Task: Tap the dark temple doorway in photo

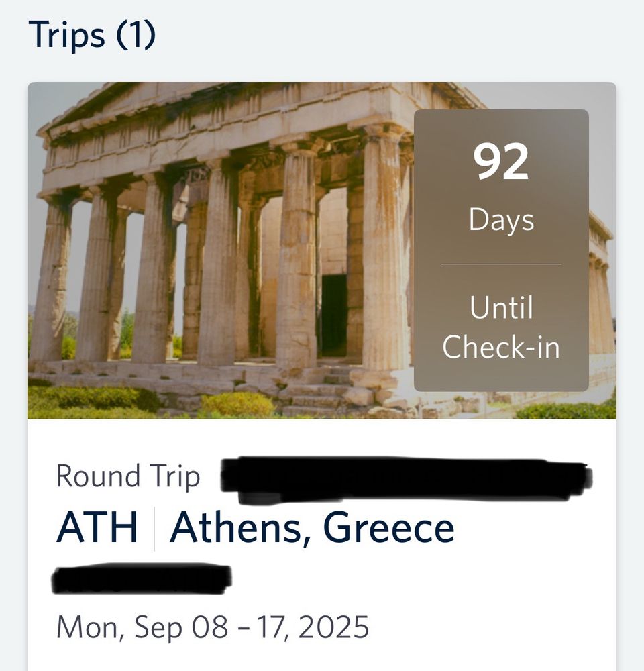Action: 334,315
